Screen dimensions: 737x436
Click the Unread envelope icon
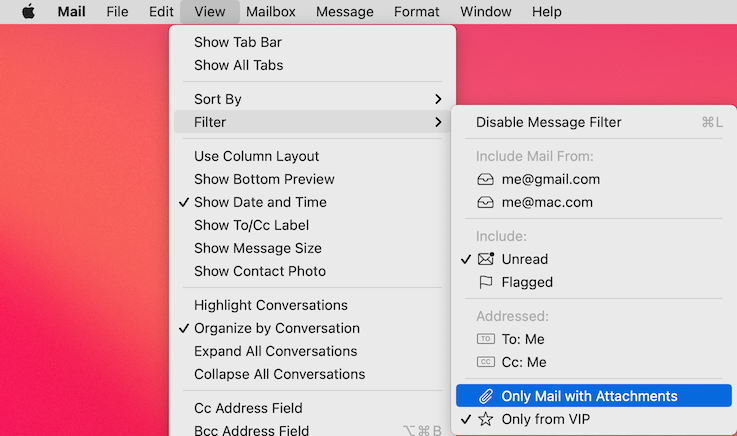(x=486, y=259)
